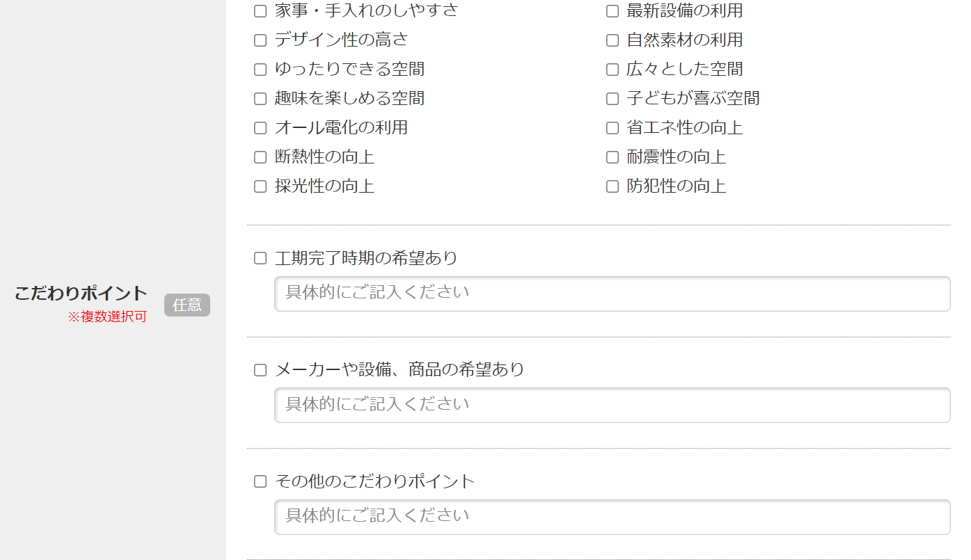Image resolution: width=971 pixels, height=560 pixels.
Task: Select the 採光性の向上 checkbox
Action: (x=260, y=186)
